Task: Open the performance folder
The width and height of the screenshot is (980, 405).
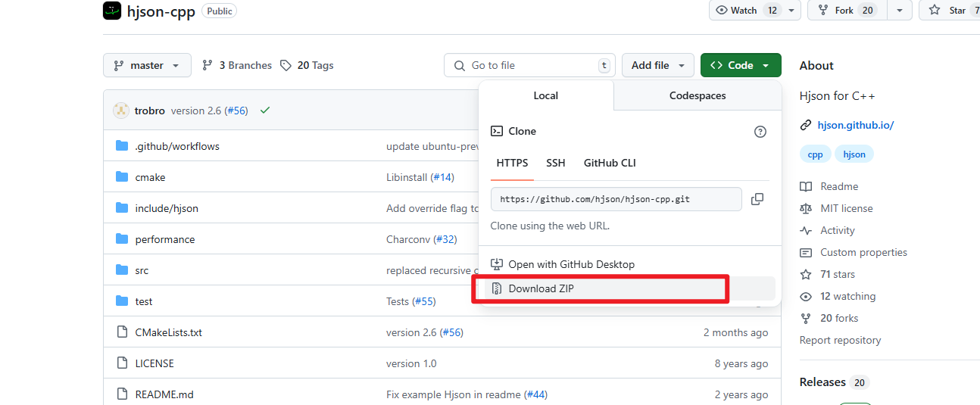Action: [x=165, y=239]
